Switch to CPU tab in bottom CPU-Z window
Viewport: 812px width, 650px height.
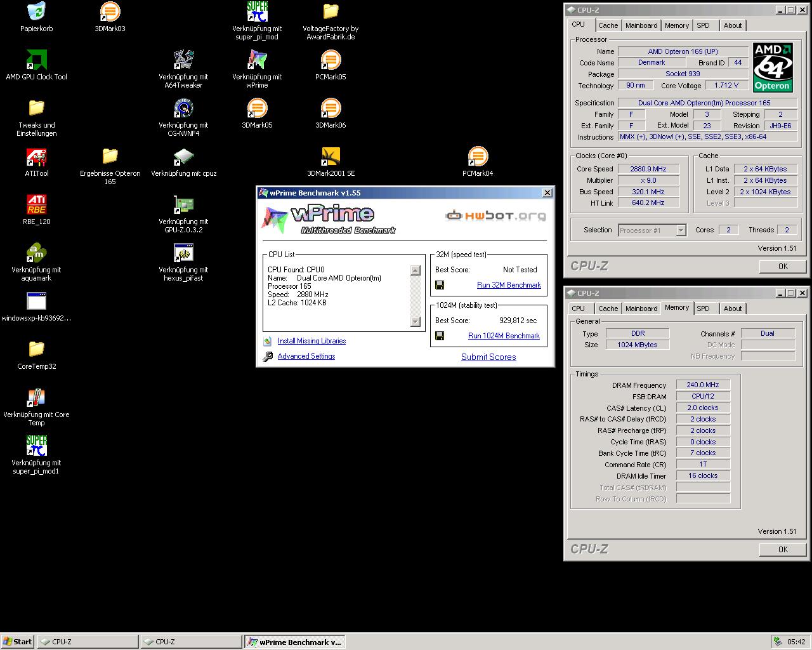coord(579,308)
